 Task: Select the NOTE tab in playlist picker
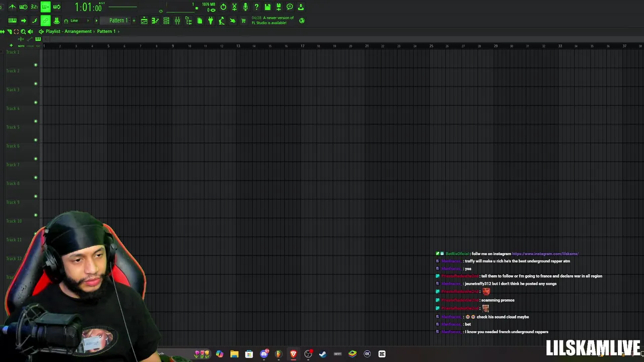[21, 46]
